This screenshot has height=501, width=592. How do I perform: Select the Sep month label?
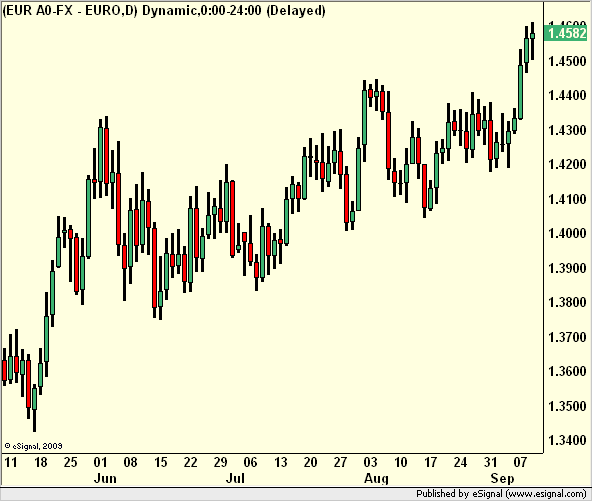[502, 478]
